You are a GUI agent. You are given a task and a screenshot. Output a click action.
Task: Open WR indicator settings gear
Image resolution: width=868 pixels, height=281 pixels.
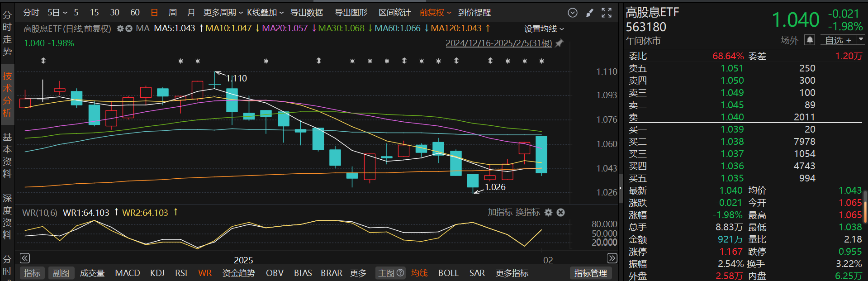[x=549, y=212]
